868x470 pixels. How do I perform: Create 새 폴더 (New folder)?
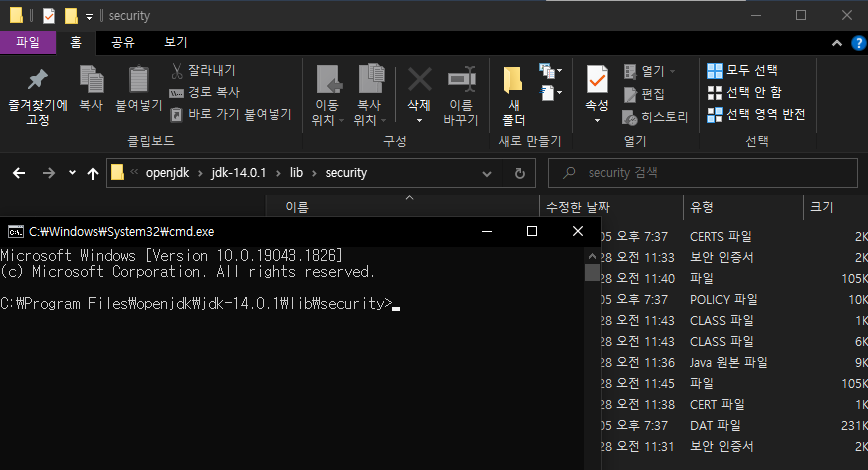point(513,96)
